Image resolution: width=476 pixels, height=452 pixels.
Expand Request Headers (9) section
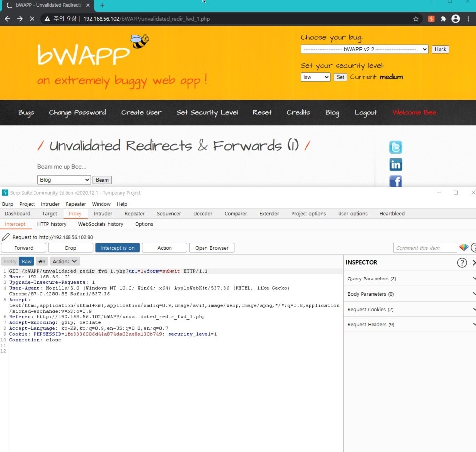click(x=410, y=324)
